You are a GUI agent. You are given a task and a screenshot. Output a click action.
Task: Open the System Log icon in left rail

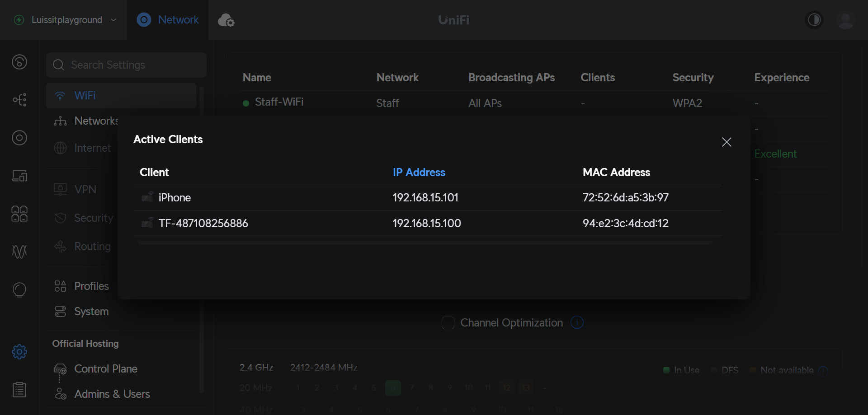pos(19,390)
